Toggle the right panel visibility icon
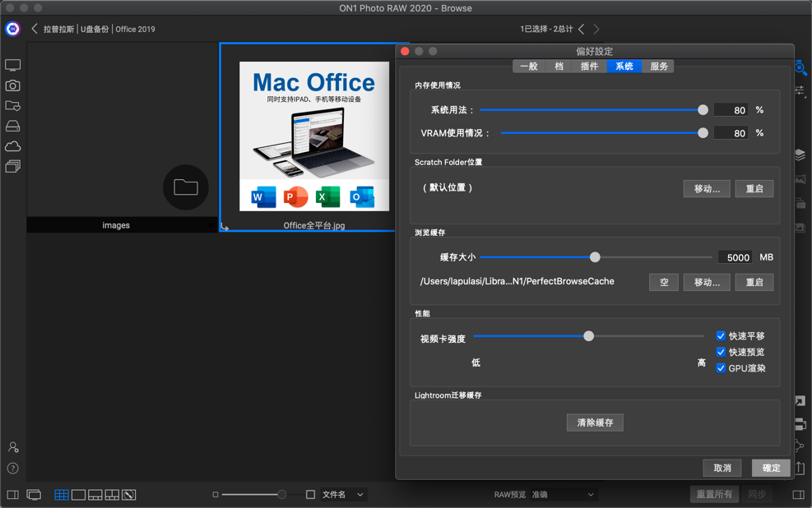Viewport: 812px width, 508px height. click(799, 495)
